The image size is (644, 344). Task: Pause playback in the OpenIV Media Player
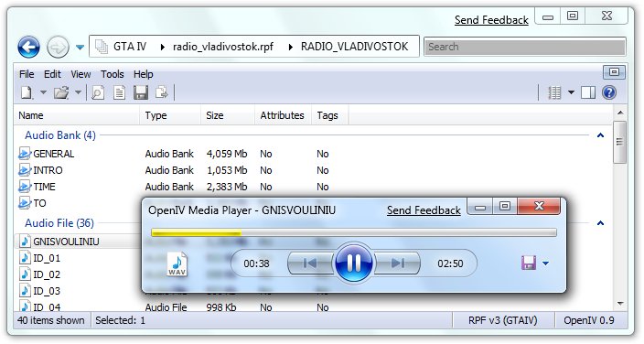click(x=354, y=263)
